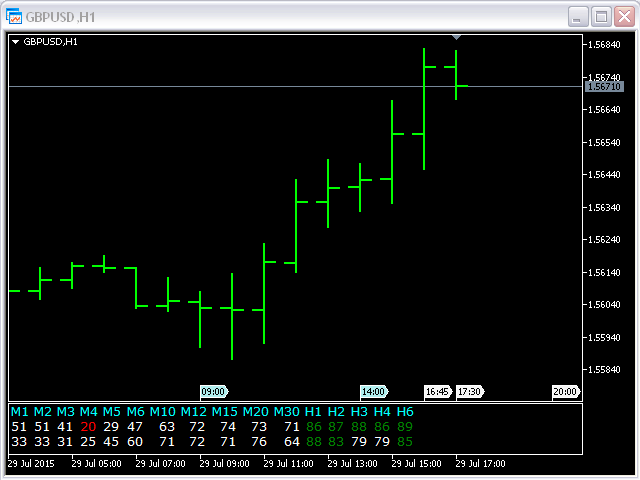This screenshot has width=640, height=480.
Task: Maximize the GBPUSD chart window
Action: (x=601, y=17)
